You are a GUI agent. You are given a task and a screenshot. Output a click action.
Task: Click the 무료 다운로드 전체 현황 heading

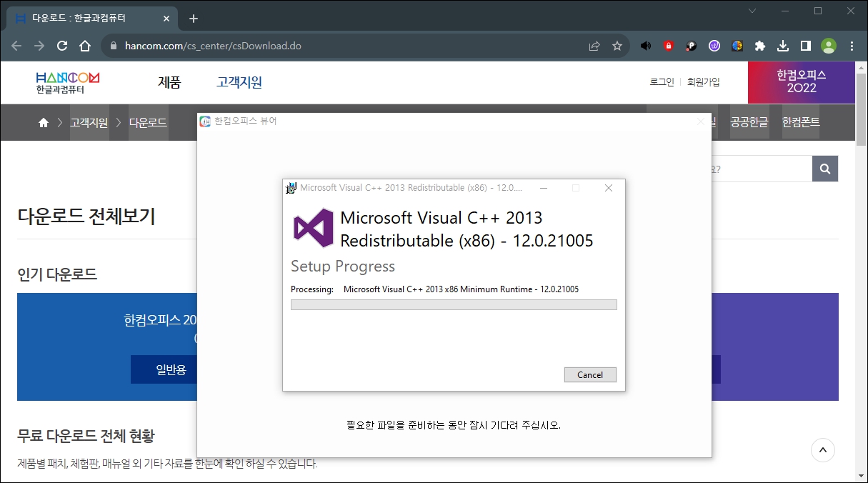pyautogui.click(x=86, y=436)
